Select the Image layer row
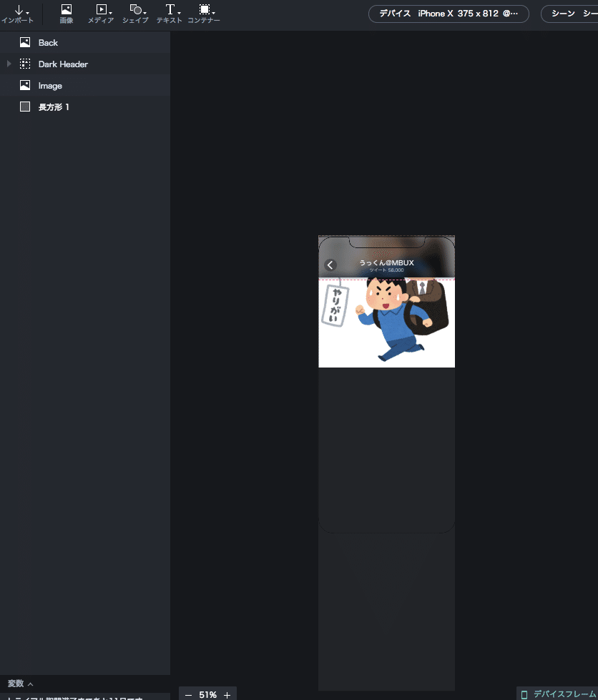The height and width of the screenshot is (700, 598). (85, 85)
